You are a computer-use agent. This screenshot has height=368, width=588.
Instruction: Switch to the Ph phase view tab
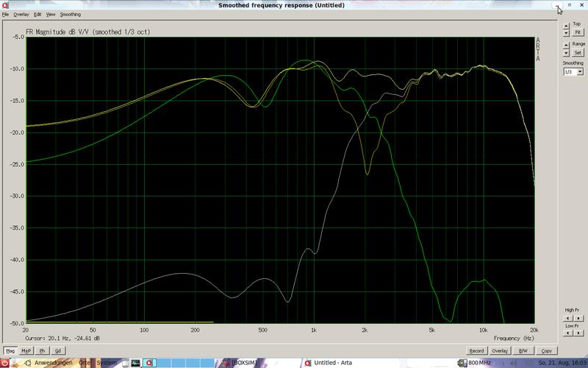42,351
